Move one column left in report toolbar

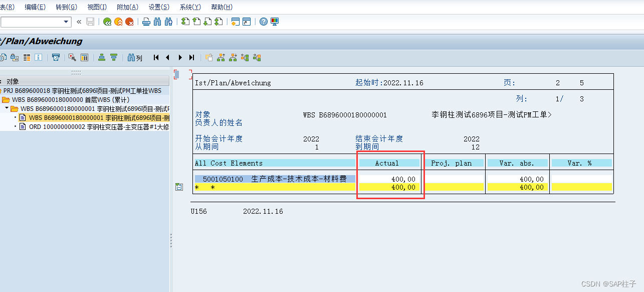click(168, 58)
